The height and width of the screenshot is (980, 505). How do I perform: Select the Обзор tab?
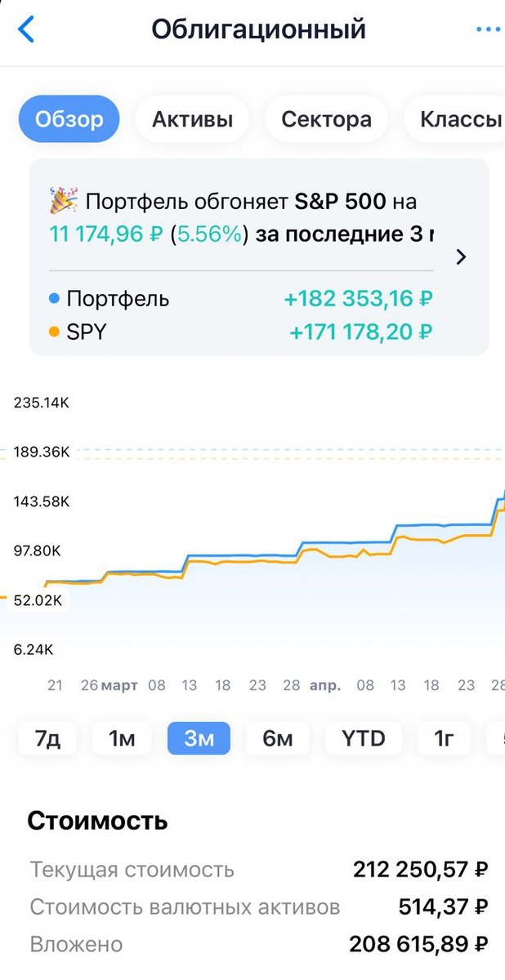[x=69, y=120]
